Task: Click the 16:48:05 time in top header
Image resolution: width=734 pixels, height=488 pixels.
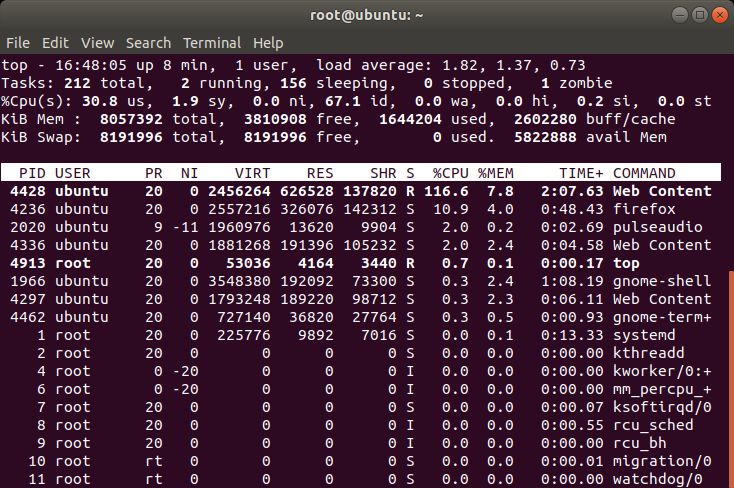Action: (91, 65)
